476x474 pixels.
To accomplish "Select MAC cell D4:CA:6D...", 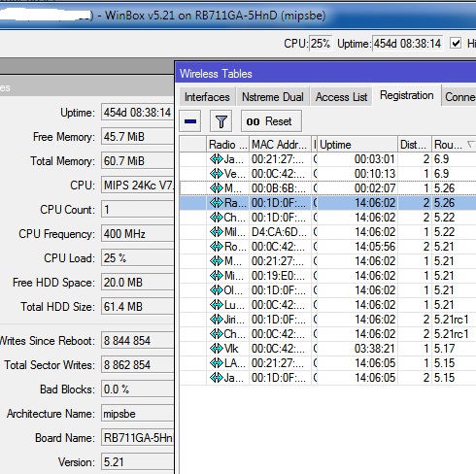I will point(280,232).
